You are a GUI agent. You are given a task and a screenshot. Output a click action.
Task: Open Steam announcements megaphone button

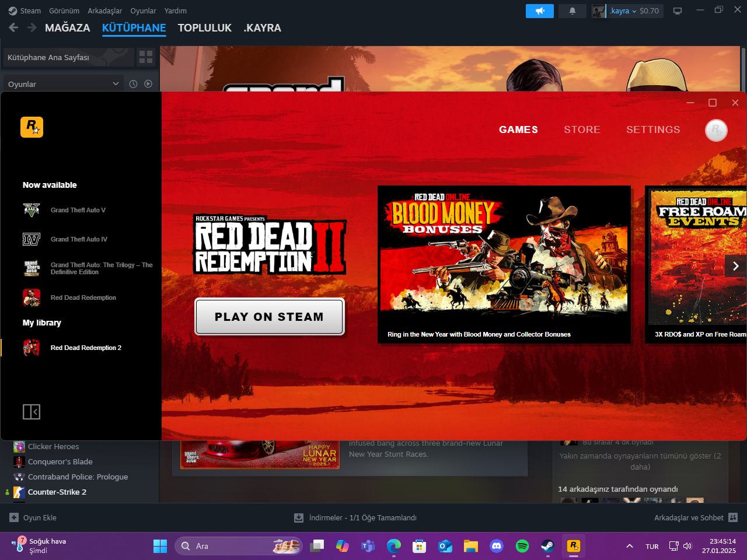[540, 11]
